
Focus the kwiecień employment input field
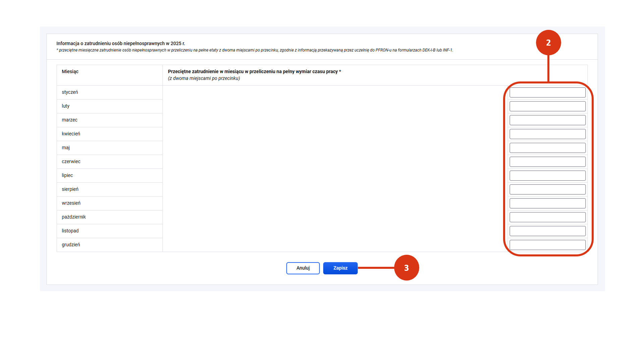(547, 134)
